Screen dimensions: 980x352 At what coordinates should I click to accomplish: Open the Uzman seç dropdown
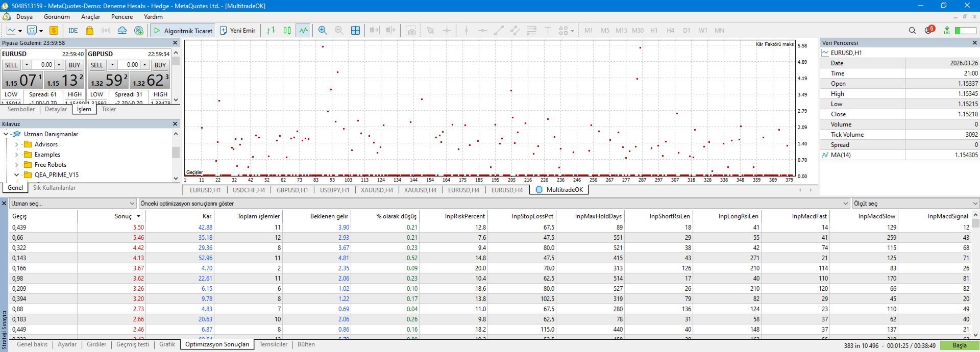(72, 204)
